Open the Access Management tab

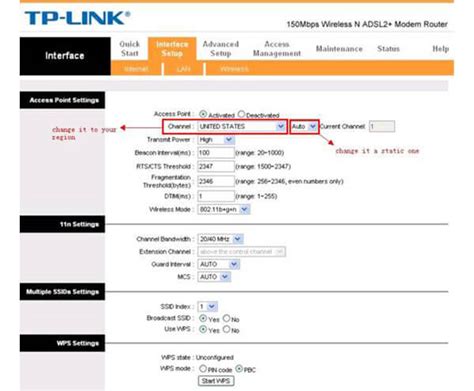coord(277,49)
